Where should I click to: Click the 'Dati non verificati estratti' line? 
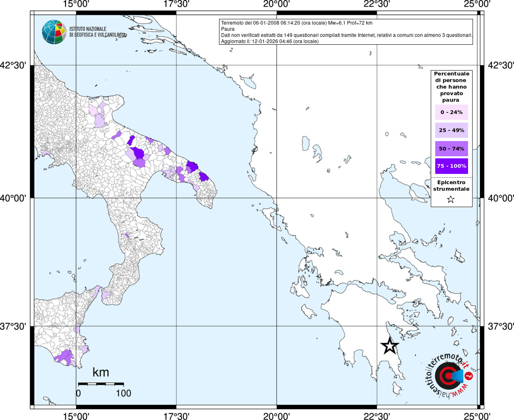[347, 35]
